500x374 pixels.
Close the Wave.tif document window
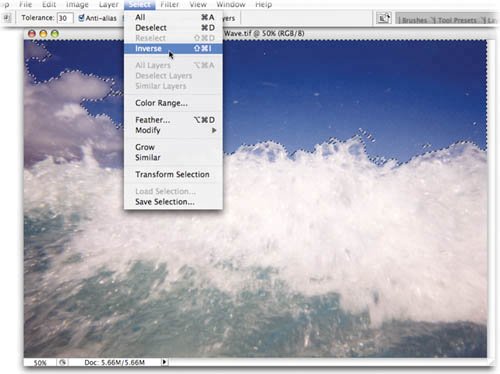pos(32,33)
